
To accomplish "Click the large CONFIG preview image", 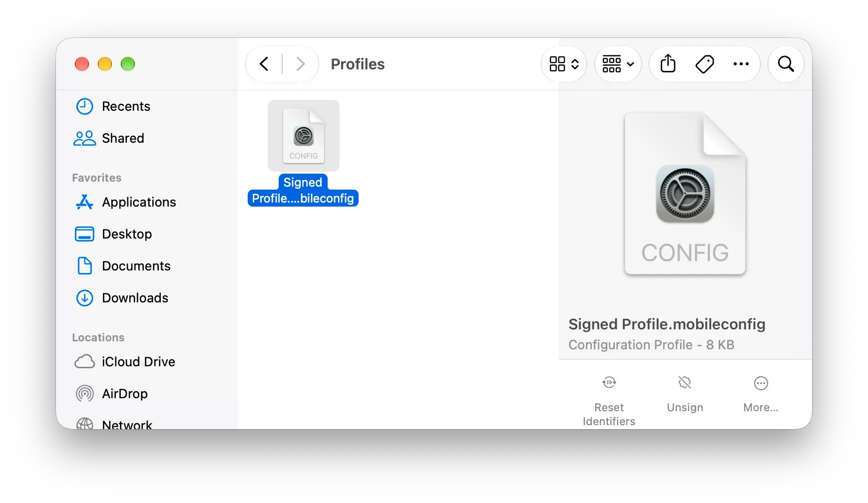I will 685,194.
